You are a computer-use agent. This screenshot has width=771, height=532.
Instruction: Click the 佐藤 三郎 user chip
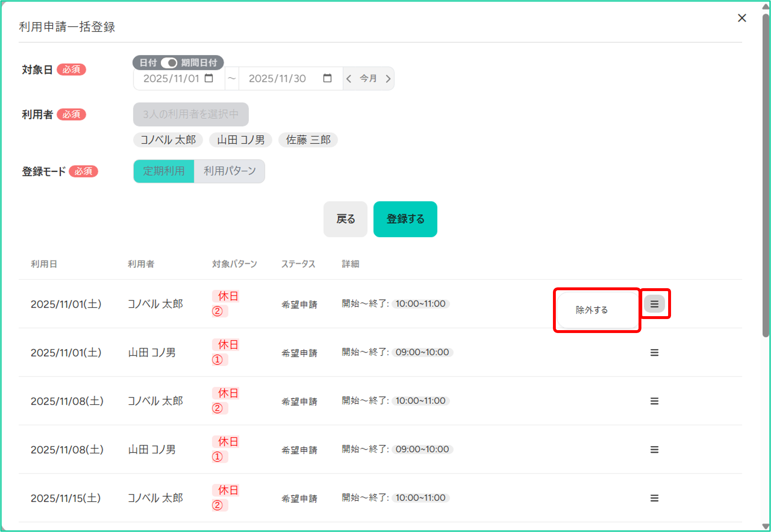click(x=308, y=140)
